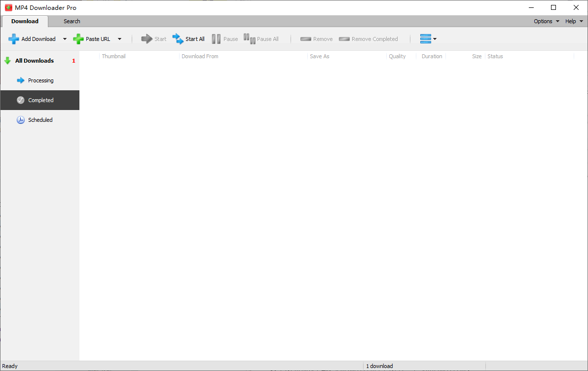This screenshot has height=371, width=588.
Task: Click the Add Download button label
Action: click(38, 39)
